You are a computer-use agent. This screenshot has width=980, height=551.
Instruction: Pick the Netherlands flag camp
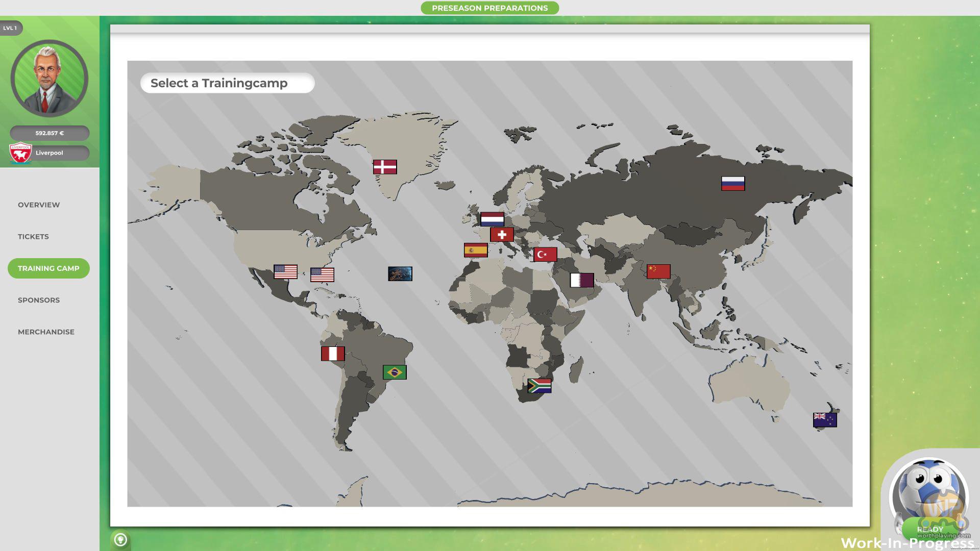pyautogui.click(x=492, y=219)
